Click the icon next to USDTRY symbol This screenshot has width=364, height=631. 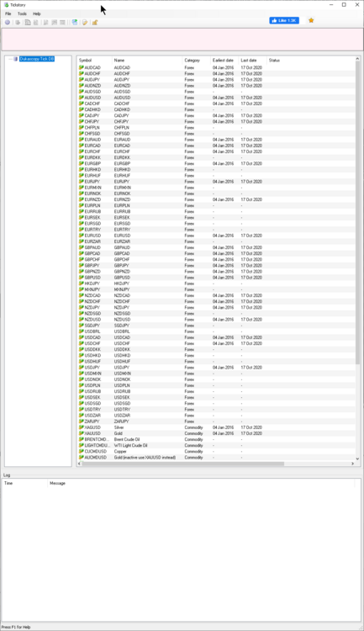click(82, 409)
